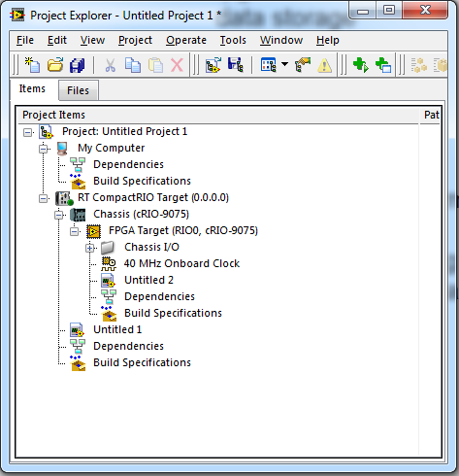Click the project root file icon
The width and height of the screenshot is (459, 476).
pos(46,132)
